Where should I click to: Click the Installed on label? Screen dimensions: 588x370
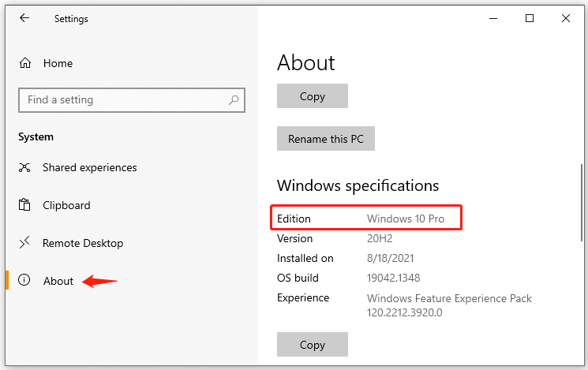305,258
